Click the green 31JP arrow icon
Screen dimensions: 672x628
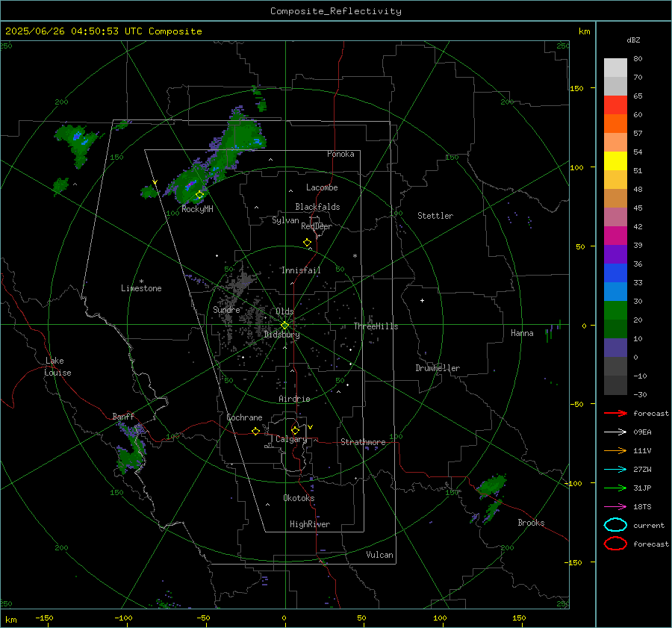[x=615, y=488]
